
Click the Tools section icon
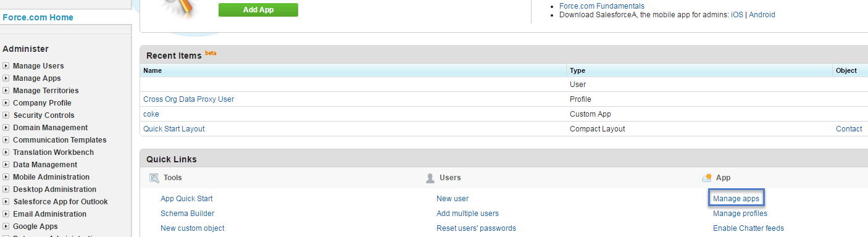[154, 178]
